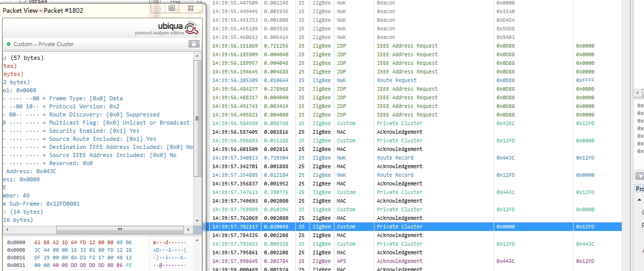Minimize the Packet View window
644x271 pixels.
159,8
